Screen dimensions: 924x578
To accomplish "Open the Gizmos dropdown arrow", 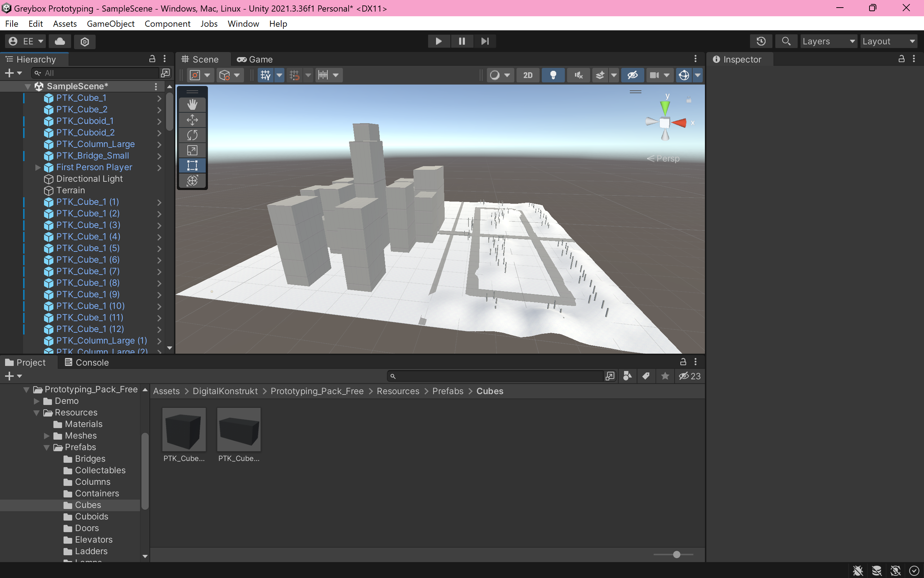I will [698, 75].
